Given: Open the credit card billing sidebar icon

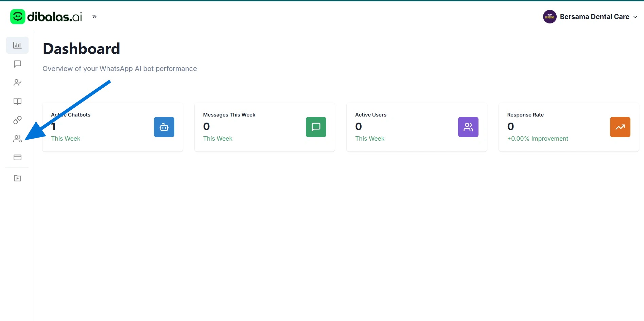Looking at the screenshot, I should click(17, 157).
